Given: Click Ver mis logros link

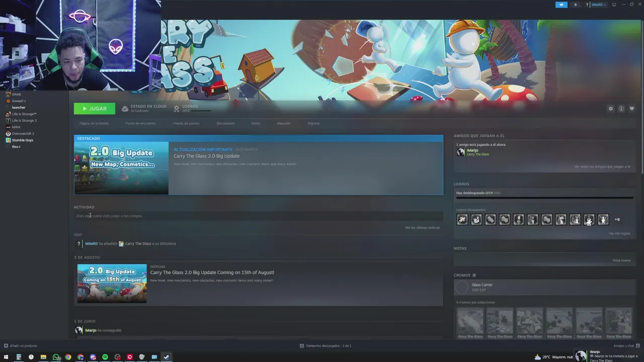Looking at the screenshot, I should tap(619, 233).
